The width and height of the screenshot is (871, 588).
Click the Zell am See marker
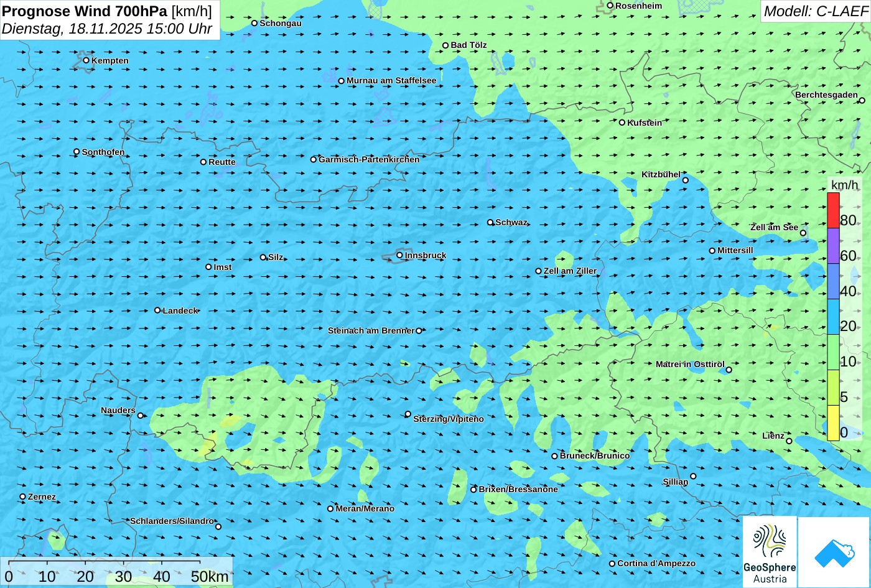[x=803, y=233]
